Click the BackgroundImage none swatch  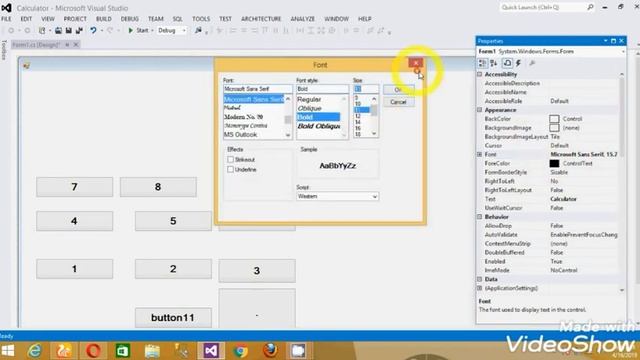[x=554, y=128]
